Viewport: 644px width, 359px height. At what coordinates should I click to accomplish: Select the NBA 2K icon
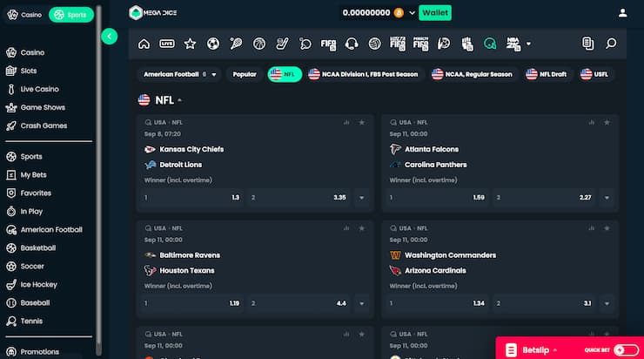point(513,44)
